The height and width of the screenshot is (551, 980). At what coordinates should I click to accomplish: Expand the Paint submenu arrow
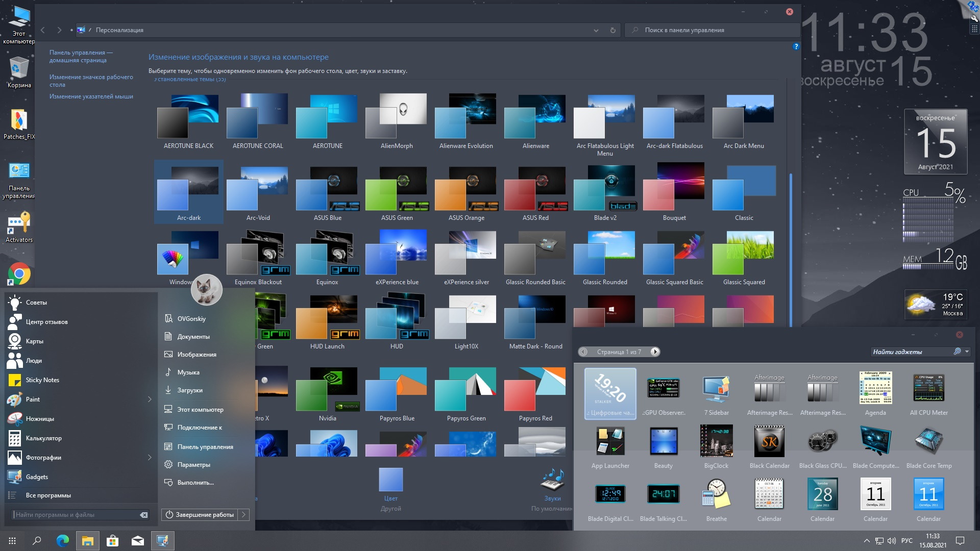[x=150, y=399]
